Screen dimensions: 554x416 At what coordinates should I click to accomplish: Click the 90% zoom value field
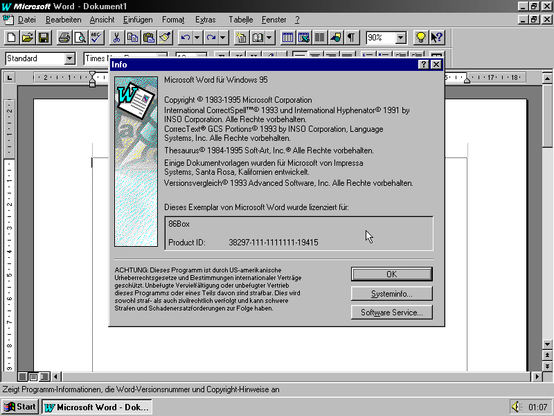(381, 37)
